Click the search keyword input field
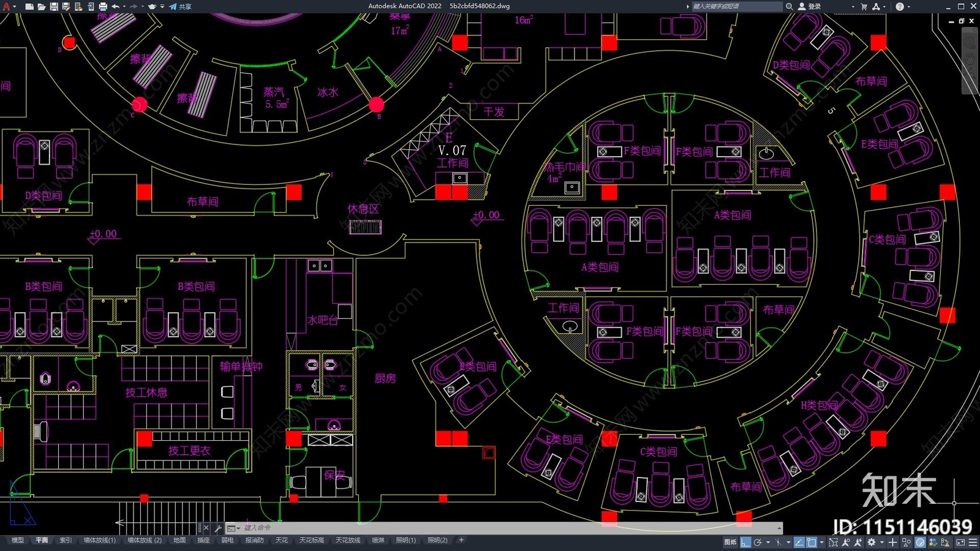The image size is (980, 551). coord(737,6)
